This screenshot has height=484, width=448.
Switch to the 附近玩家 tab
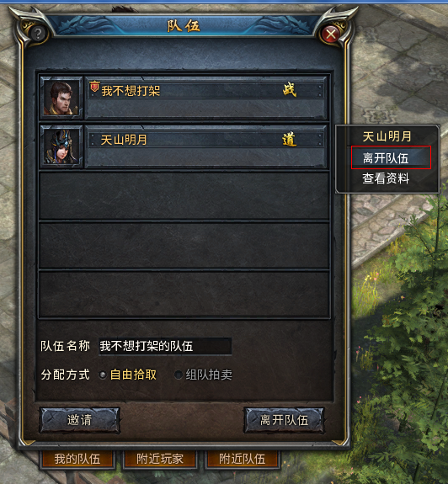(x=160, y=459)
